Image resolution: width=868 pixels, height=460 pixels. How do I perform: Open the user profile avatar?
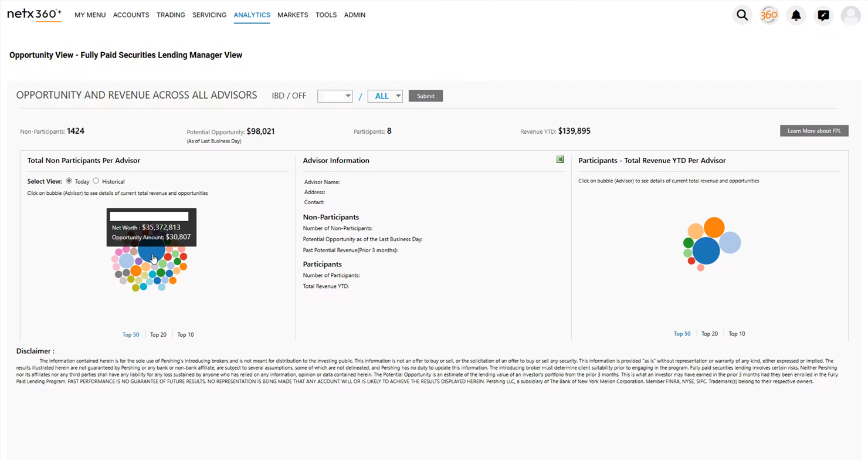click(850, 15)
